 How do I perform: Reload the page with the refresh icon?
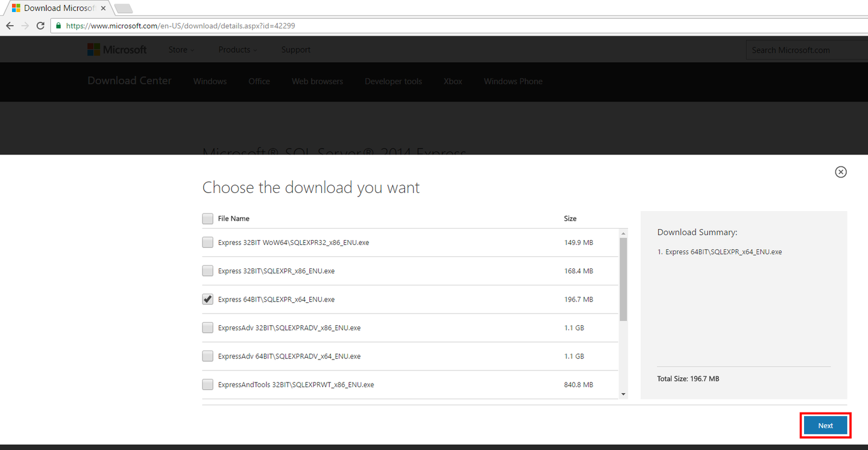pos(40,26)
